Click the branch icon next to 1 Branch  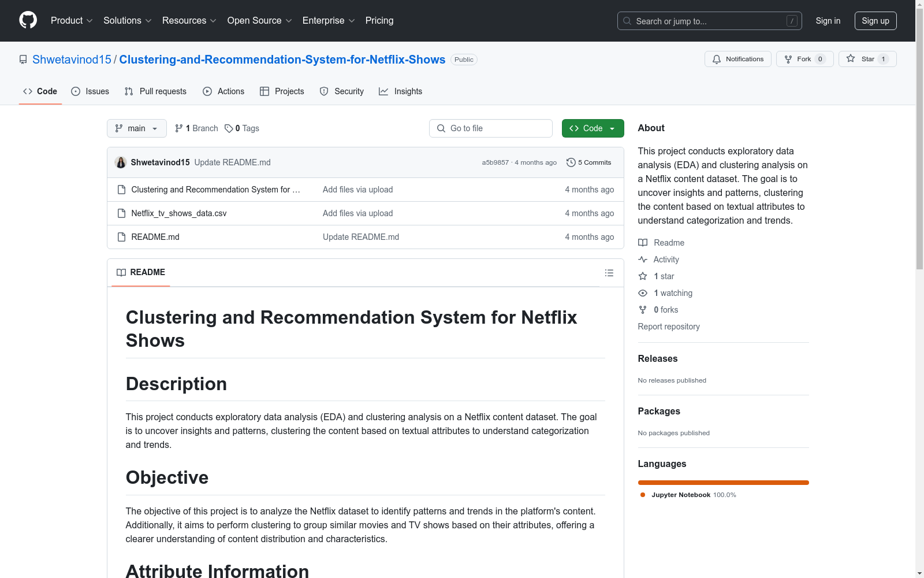179,128
